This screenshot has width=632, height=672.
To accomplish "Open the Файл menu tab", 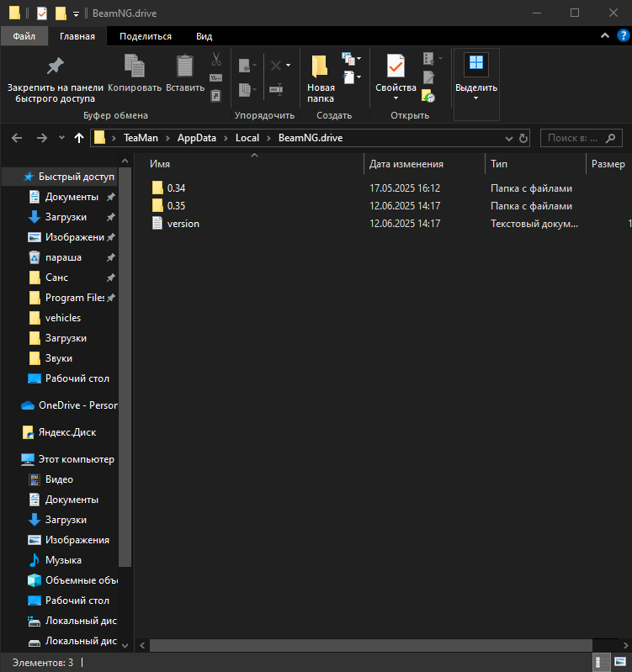I will click(24, 36).
